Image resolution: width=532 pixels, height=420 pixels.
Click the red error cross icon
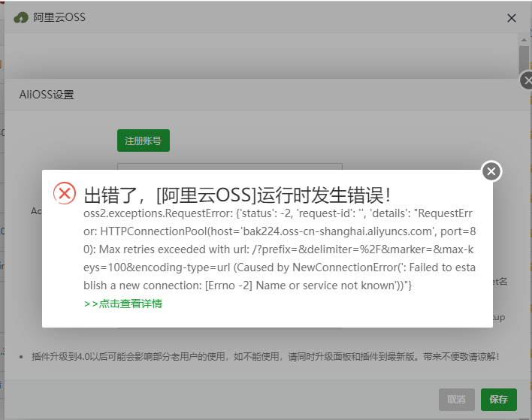pos(65,193)
